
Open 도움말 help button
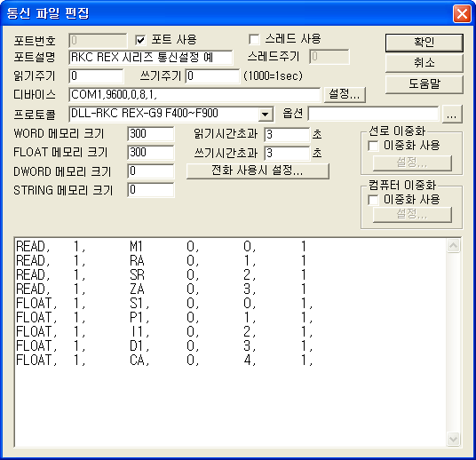424,84
